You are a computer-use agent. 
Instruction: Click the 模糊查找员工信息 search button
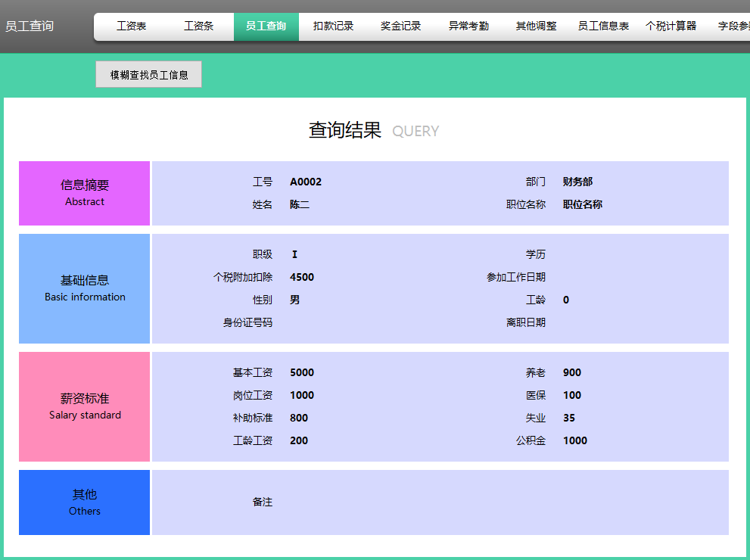148,74
